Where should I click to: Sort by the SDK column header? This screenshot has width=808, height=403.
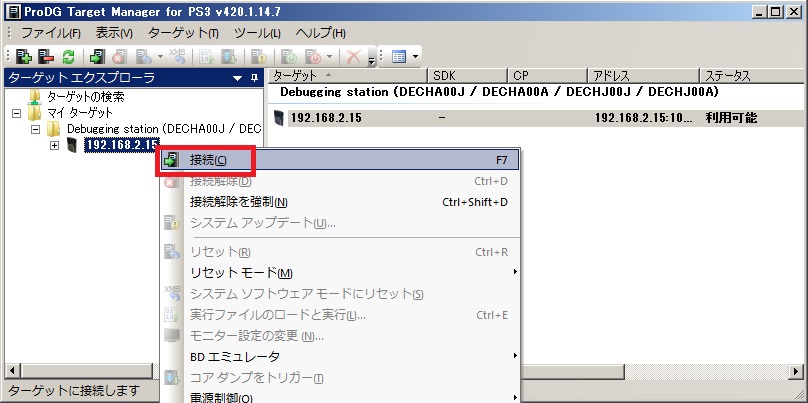point(468,76)
